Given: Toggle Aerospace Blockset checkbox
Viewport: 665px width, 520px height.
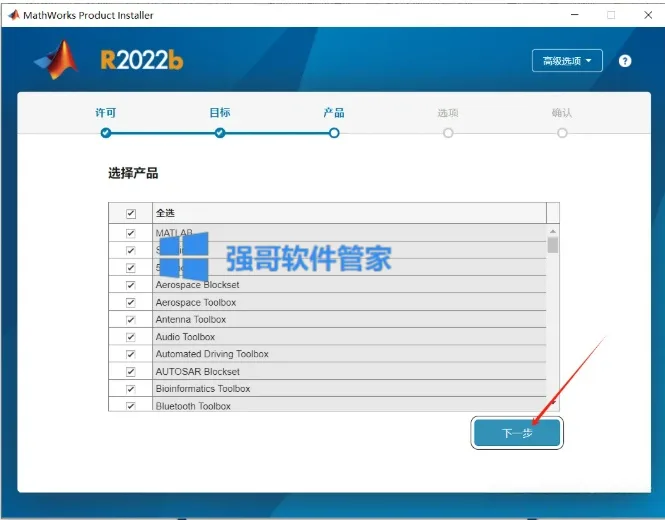Looking at the screenshot, I should [131, 285].
